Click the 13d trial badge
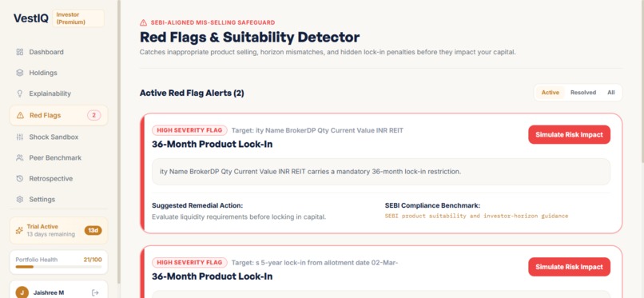Screen dimensions: 644x298 tap(93, 230)
